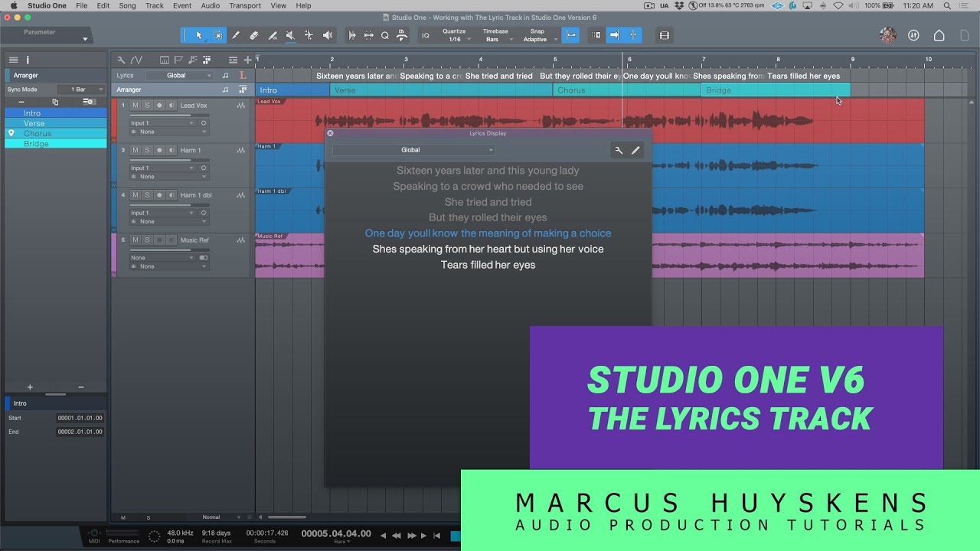Open the Song menu
Image resolution: width=980 pixels, height=551 pixels.
click(127, 5)
